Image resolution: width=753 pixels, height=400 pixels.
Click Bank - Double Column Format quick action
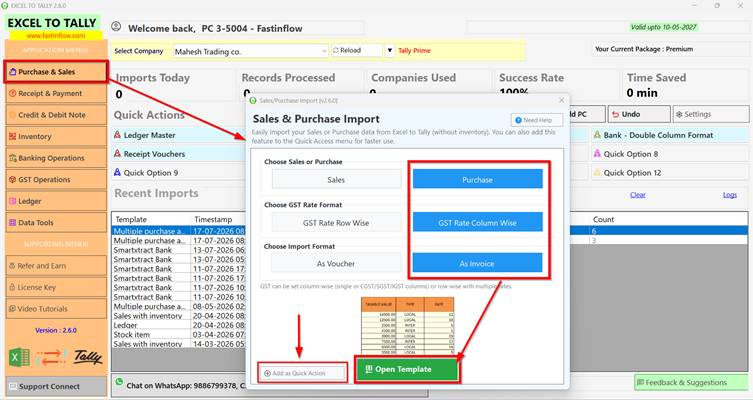pos(670,135)
